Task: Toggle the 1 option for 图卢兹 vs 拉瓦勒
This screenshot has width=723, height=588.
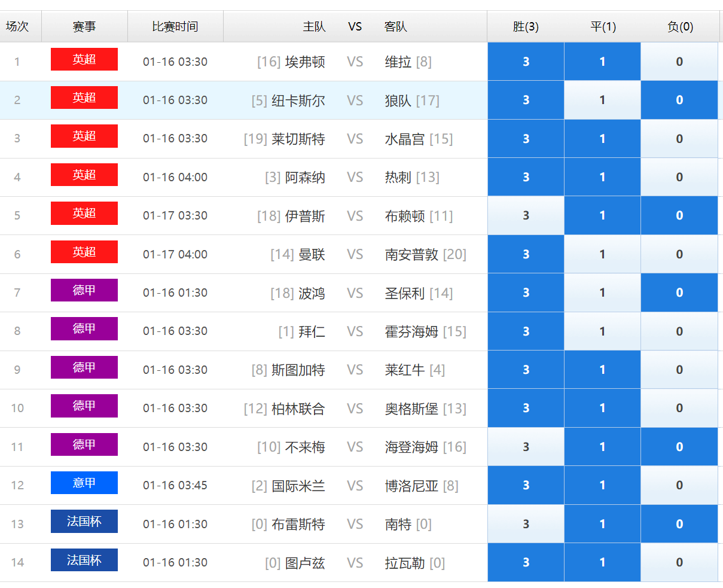Action: (602, 562)
